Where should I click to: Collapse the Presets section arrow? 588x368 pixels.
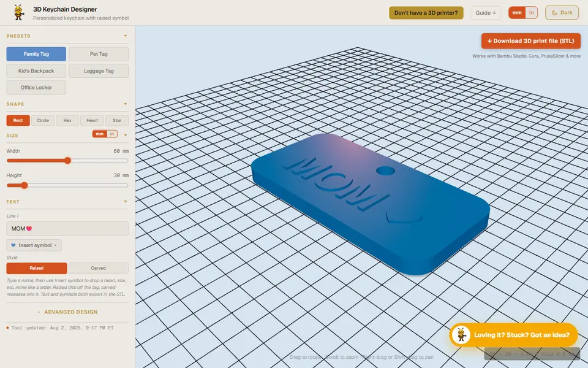click(x=125, y=36)
